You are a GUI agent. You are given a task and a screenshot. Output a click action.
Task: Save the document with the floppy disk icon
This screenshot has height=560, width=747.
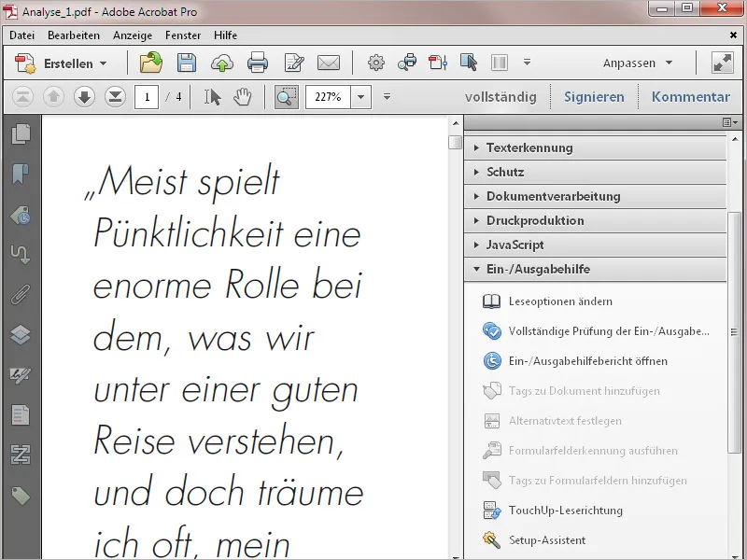[x=186, y=63]
